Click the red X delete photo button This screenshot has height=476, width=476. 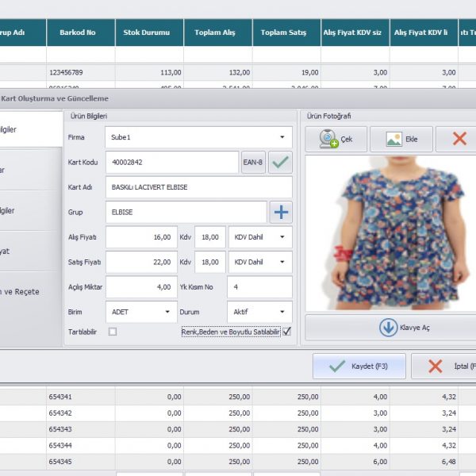coord(459,139)
